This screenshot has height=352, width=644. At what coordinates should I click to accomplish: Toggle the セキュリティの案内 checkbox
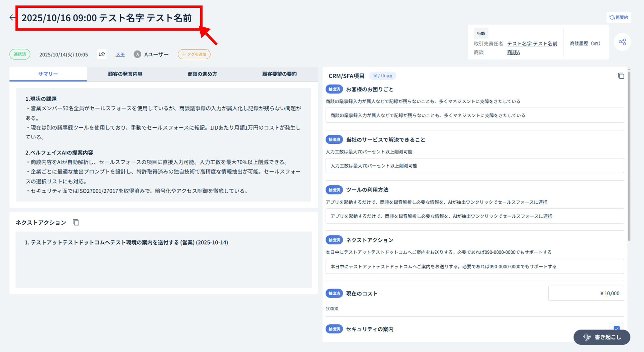tap(616, 328)
